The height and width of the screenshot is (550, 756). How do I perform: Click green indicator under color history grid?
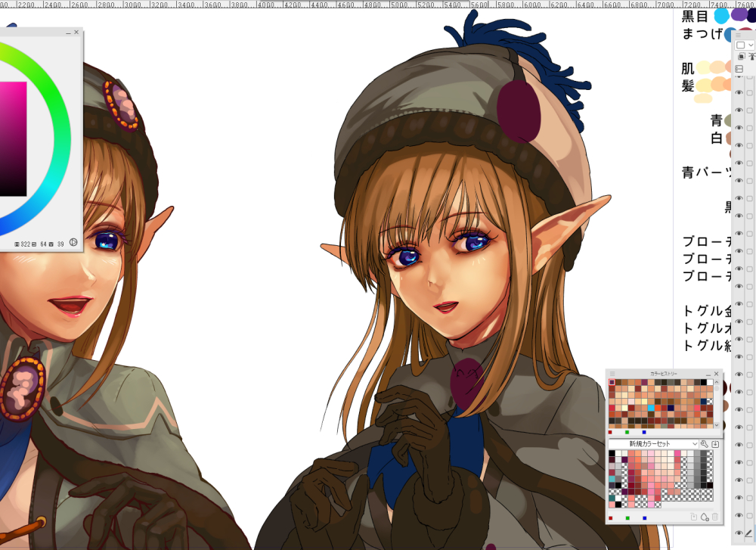click(x=627, y=432)
